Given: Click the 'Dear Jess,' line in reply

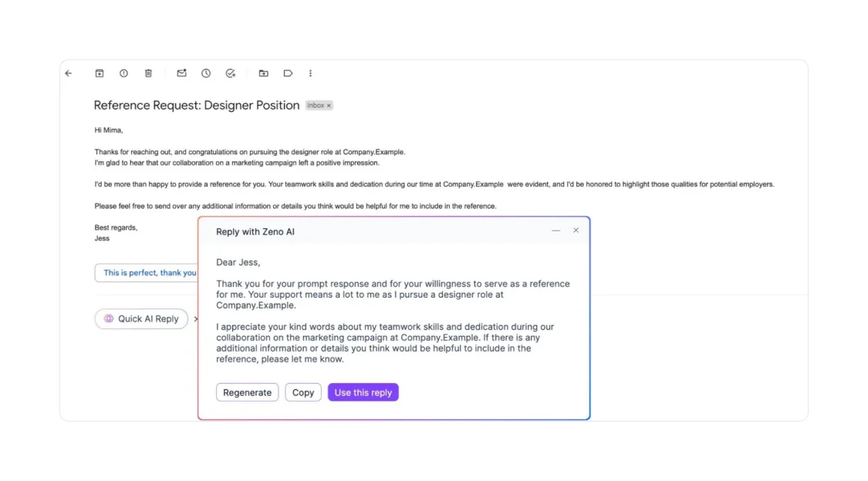Looking at the screenshot, I should pos(238,263).
